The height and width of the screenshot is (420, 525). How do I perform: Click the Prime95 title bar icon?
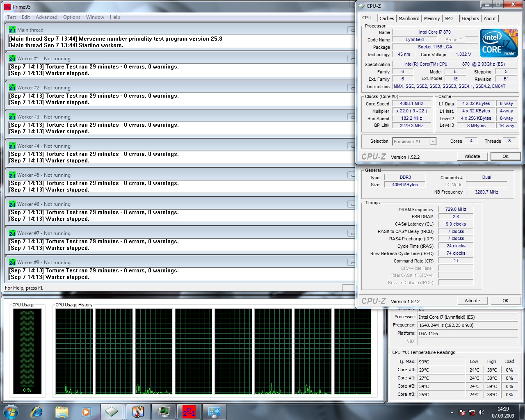click(x=7, y=7)
